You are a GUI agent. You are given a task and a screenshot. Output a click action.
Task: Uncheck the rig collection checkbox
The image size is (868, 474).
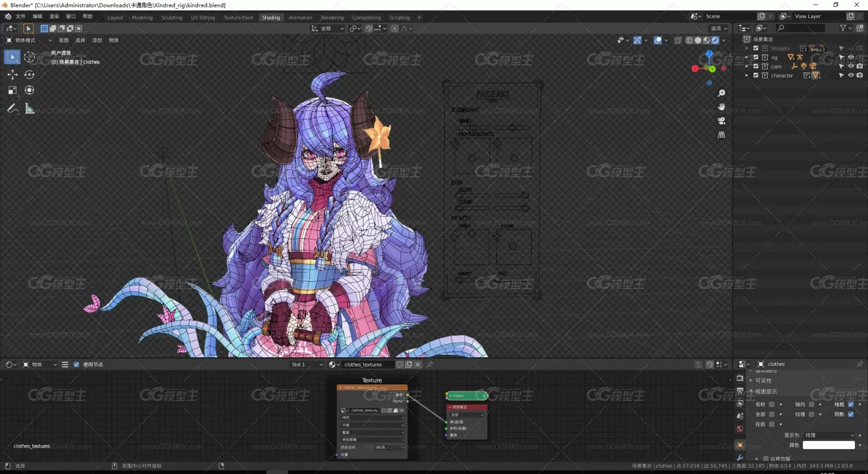[x=756, y=57]
